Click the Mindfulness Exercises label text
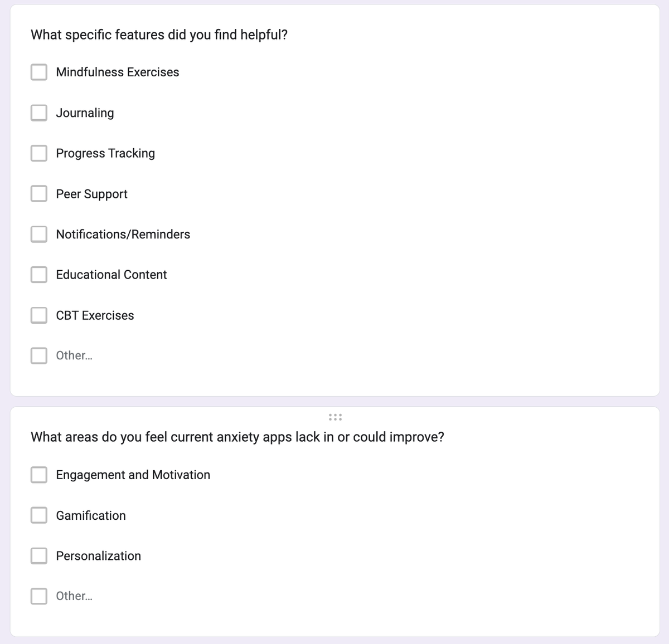This screenshot has height=644, width=669. pyautogui.click(x=117, y=72)
